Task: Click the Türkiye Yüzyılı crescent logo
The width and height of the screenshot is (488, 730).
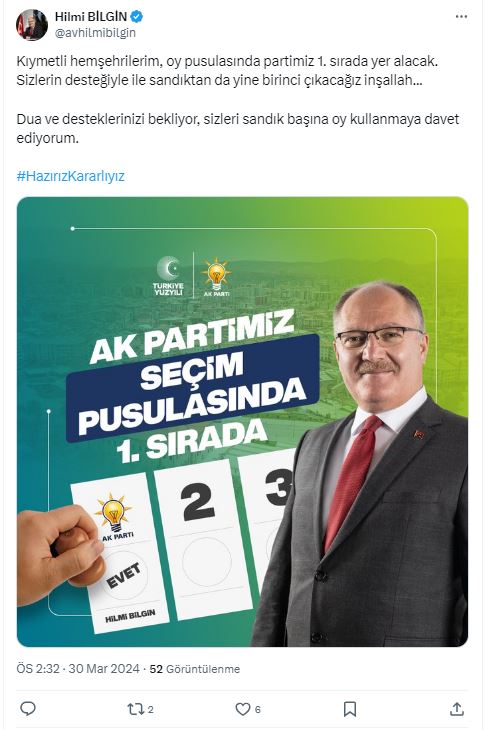Action: [168, 276]
